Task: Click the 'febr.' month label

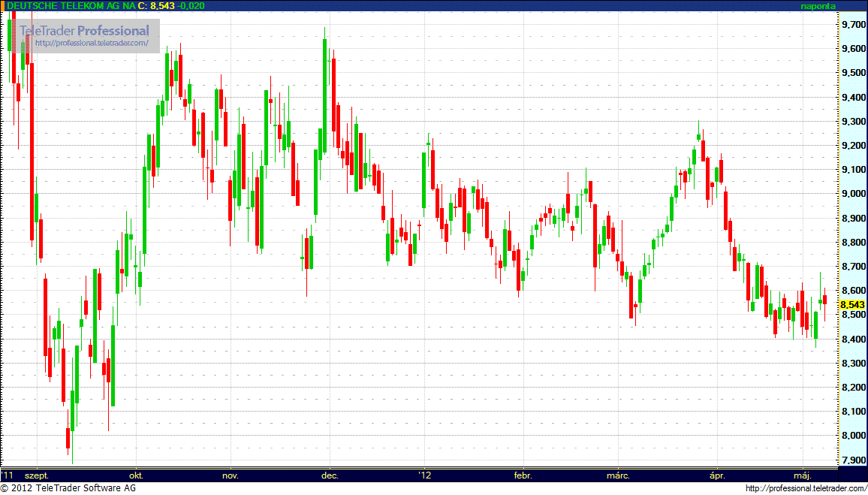Action: tap(523, 475)
